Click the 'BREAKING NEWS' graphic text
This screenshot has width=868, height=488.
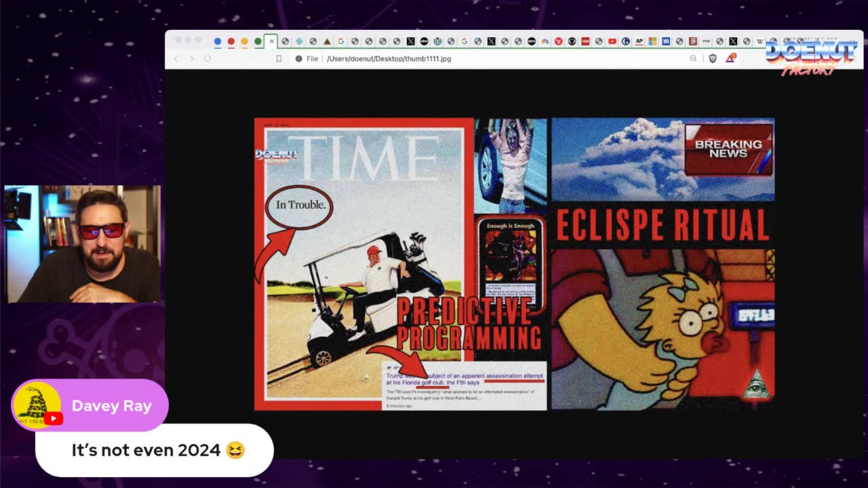[728, 148]
